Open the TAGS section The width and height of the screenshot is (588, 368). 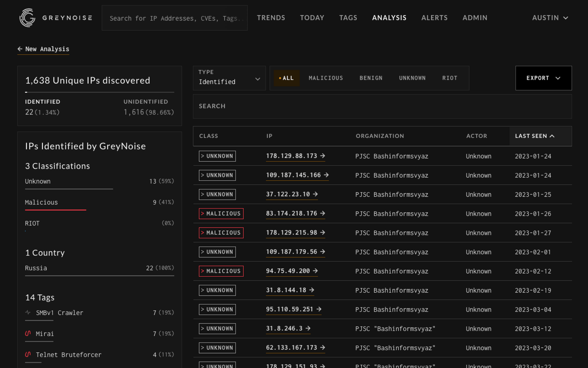tap(348, 18)
